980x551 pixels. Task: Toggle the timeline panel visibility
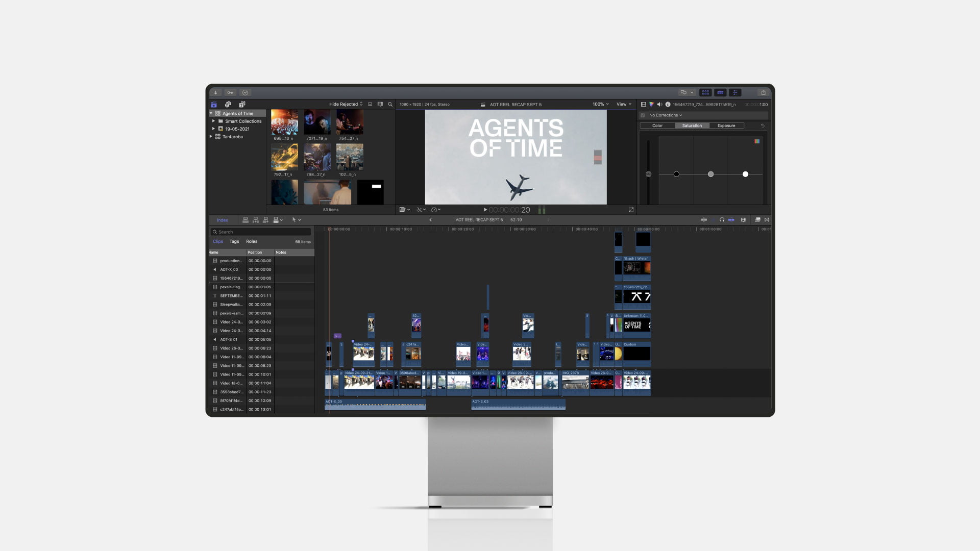(720, 93)
